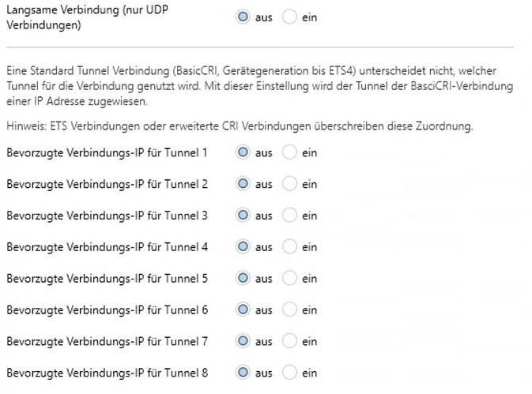Pick 'aus' radio for Tunnel 4
The width and height of the screenshot is (532, 394).
click(x=243, y=247)
